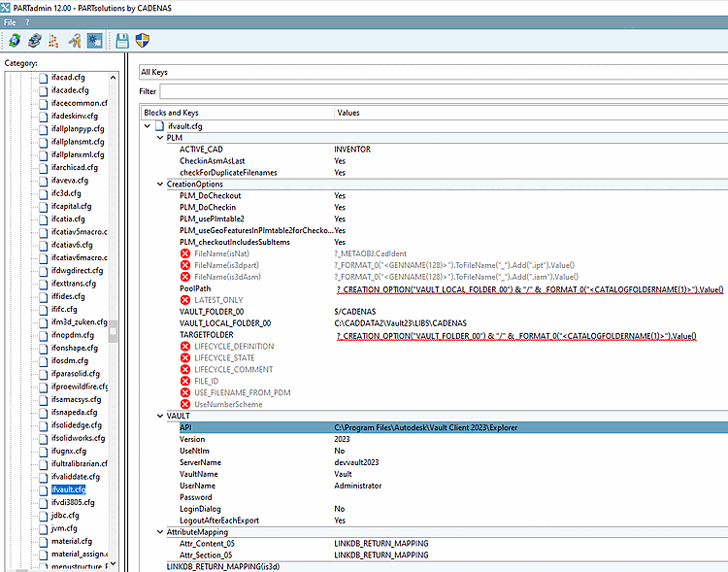Image resolution: width=728 pixels, height=572 pixels.
Task: Click the keys icon in toolbar
Action: pyautogui.click(x=74, y=41)
